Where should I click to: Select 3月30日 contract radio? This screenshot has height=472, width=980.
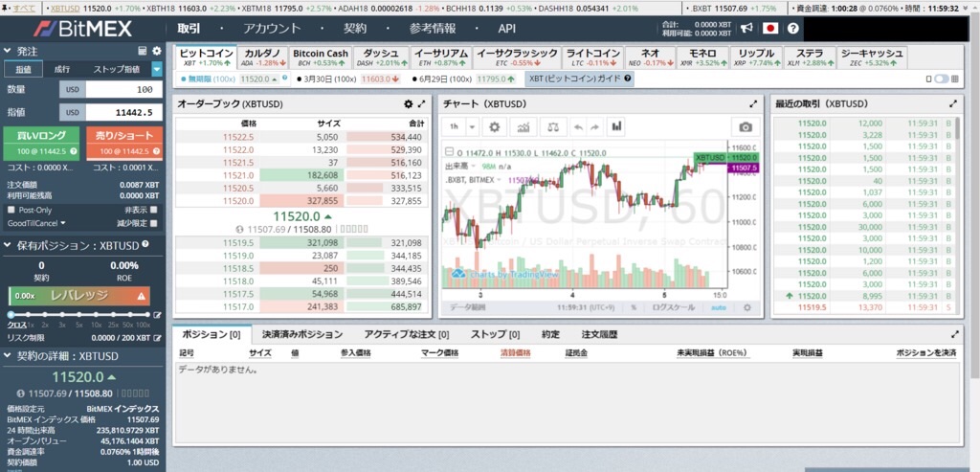pos(300,79)
